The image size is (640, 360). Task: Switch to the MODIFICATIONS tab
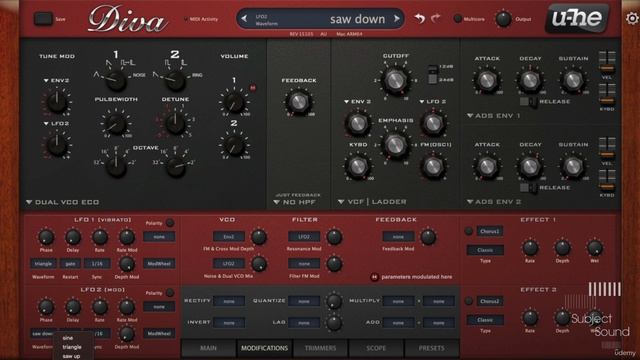point(264,348)
